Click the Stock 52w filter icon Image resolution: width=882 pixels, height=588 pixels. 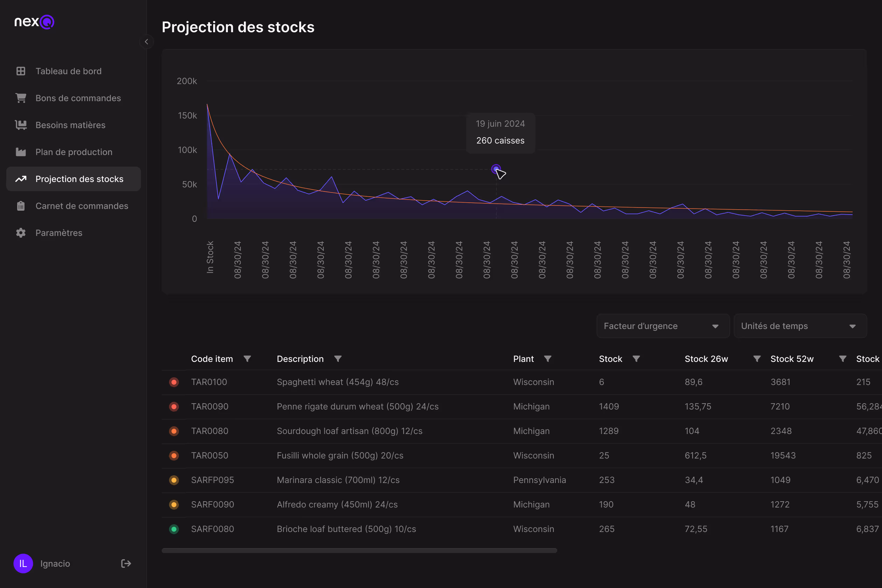(x=843, y=359)
